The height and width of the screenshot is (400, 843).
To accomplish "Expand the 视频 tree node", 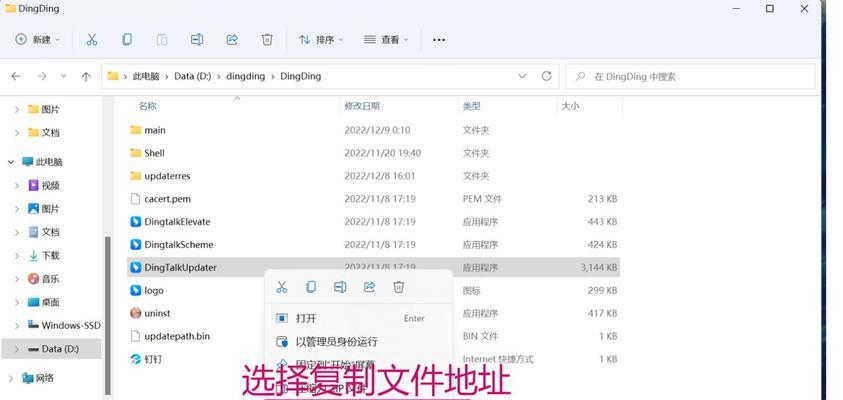I will click(17, 185).
